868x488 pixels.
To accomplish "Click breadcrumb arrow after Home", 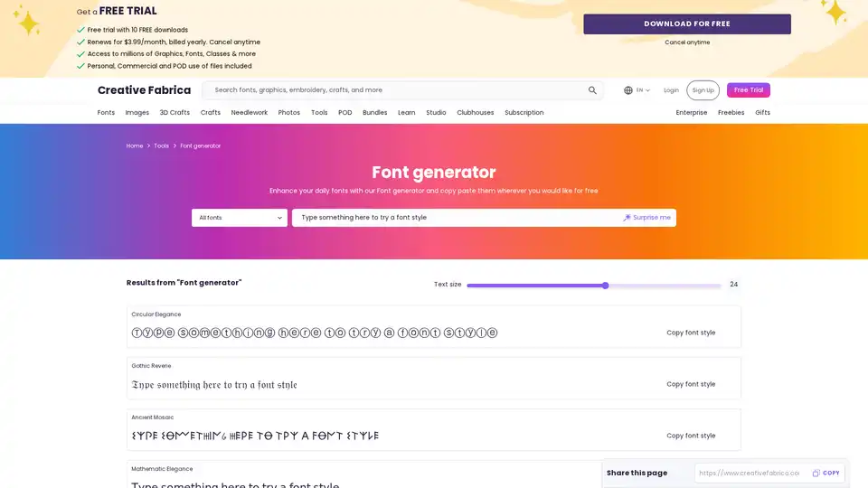I will click(148, 145).
